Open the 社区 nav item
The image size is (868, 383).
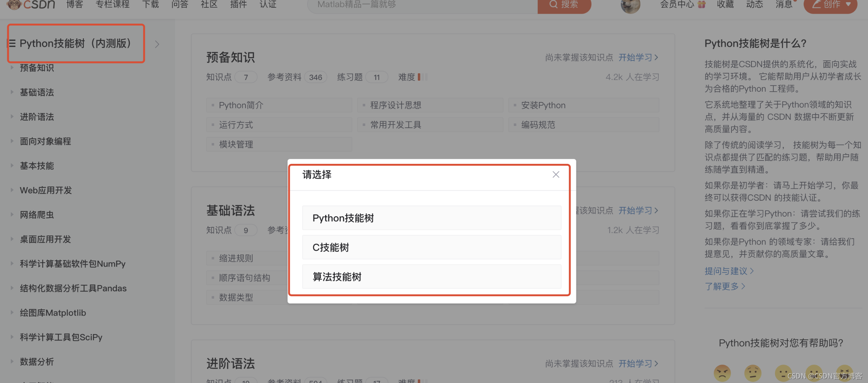click(x=209, y=4)
